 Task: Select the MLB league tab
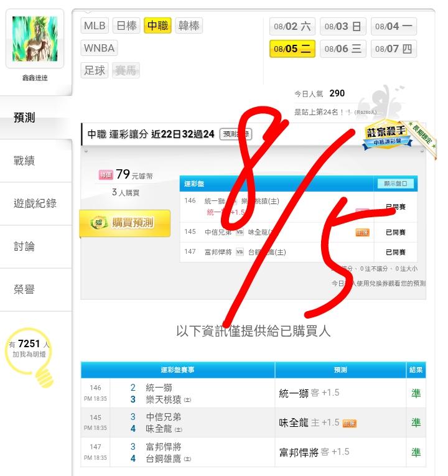point(95,26)
